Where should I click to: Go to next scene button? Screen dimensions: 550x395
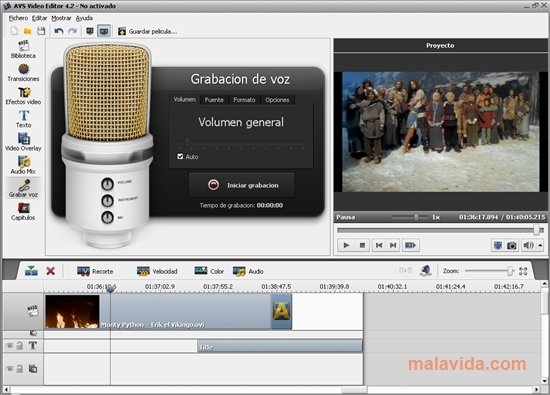point(410,245)
